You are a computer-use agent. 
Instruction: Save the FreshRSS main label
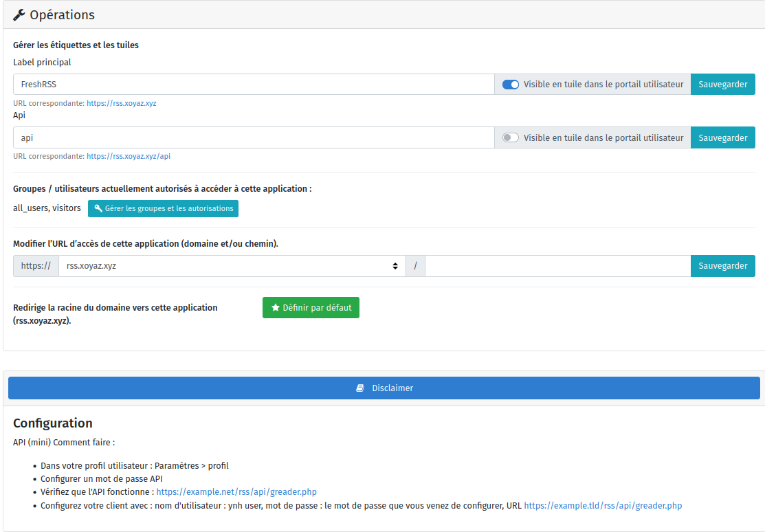coord(722,85)
